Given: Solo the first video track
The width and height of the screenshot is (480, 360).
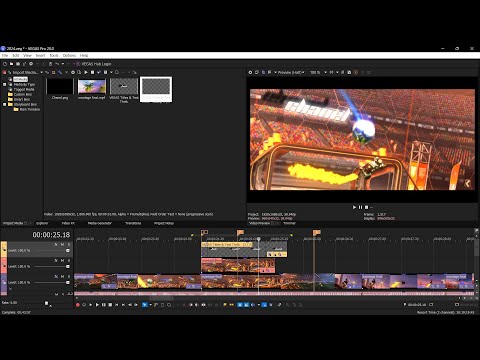Looking at the screenshot, I should pyautogui.click(x=69, y=245).
